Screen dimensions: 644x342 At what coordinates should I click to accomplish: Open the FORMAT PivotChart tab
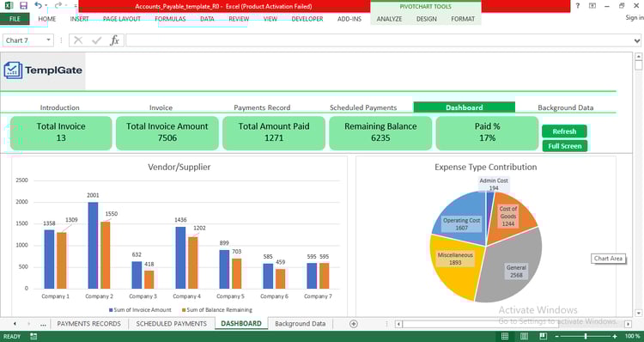[463, 19]
